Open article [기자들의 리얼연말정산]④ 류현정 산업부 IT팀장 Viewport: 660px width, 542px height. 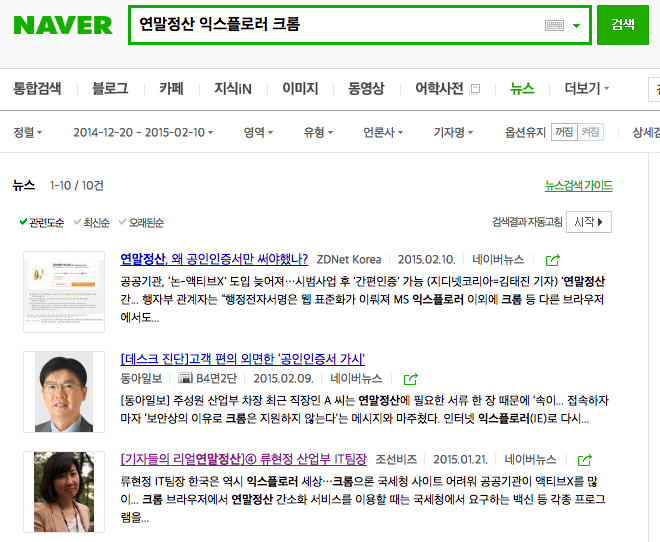pos(243,459)
